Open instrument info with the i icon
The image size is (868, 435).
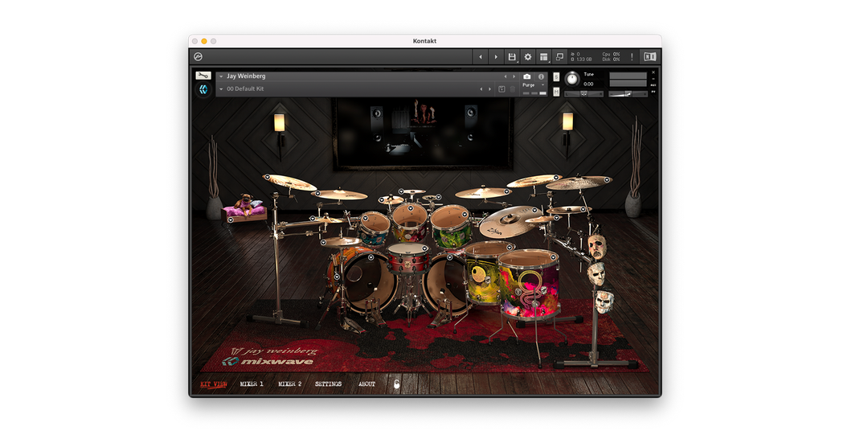541,76
